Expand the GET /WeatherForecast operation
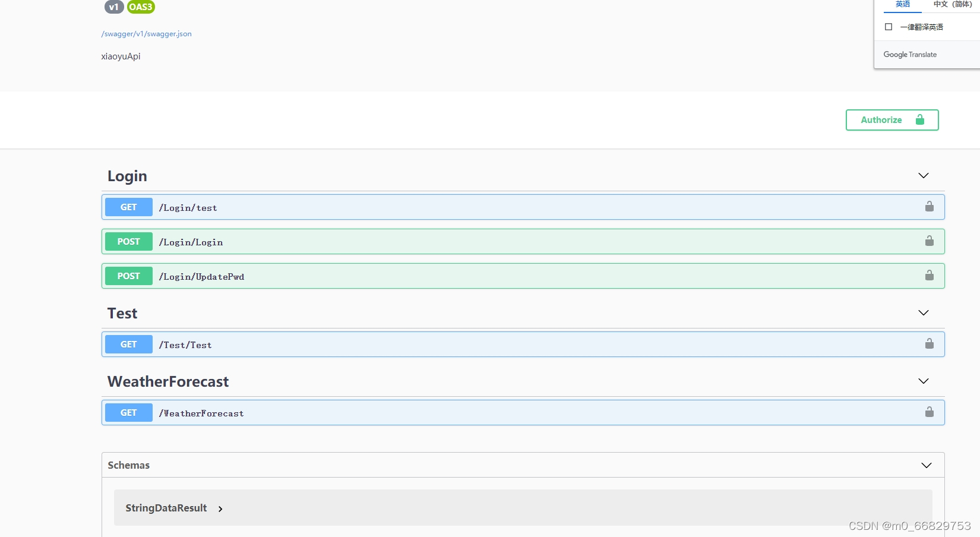The width and height of the screenshot is (980, 537). click(523, 413)
